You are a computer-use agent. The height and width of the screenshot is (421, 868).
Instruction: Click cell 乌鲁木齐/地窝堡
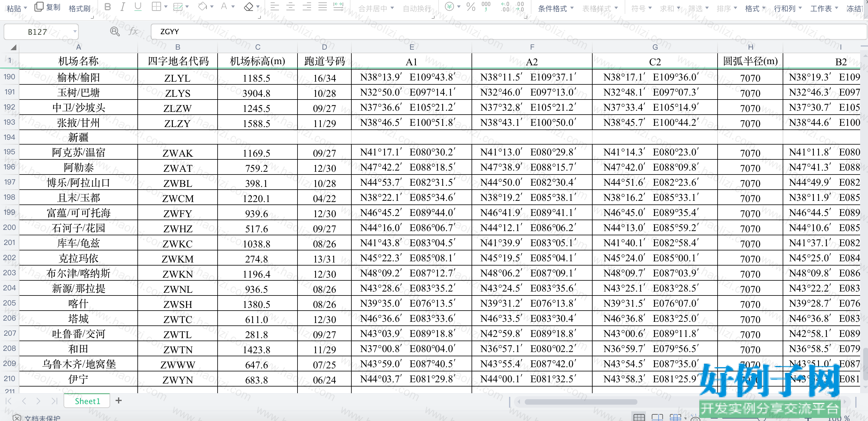[78, 364]
